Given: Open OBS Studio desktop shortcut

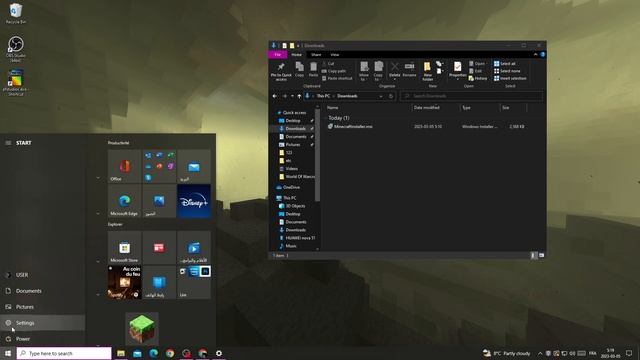Looking at the screenshot, I should 16,49.
